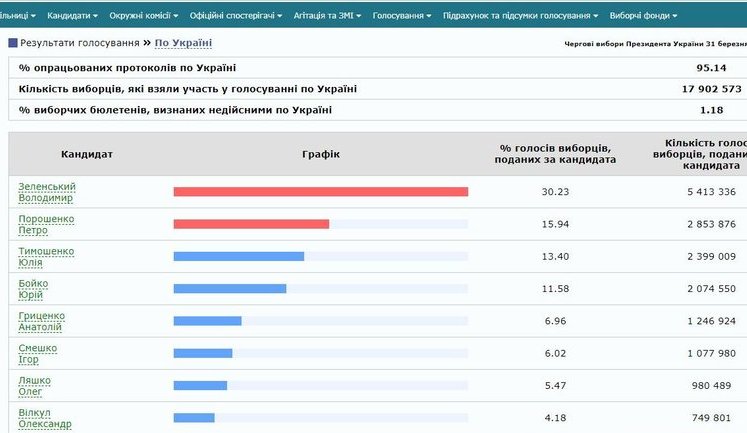
Task: Select the percentage value 5.47
Action: [555, 385]
